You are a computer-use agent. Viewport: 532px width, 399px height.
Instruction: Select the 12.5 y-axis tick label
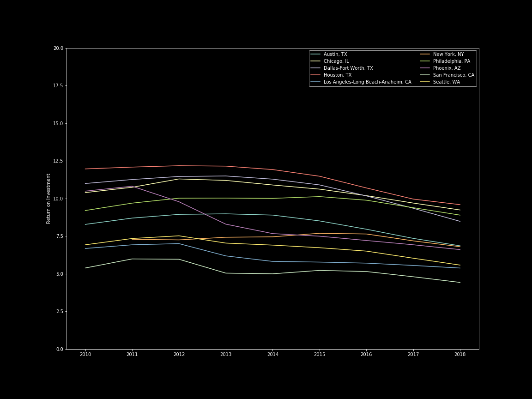pos(58,161)
